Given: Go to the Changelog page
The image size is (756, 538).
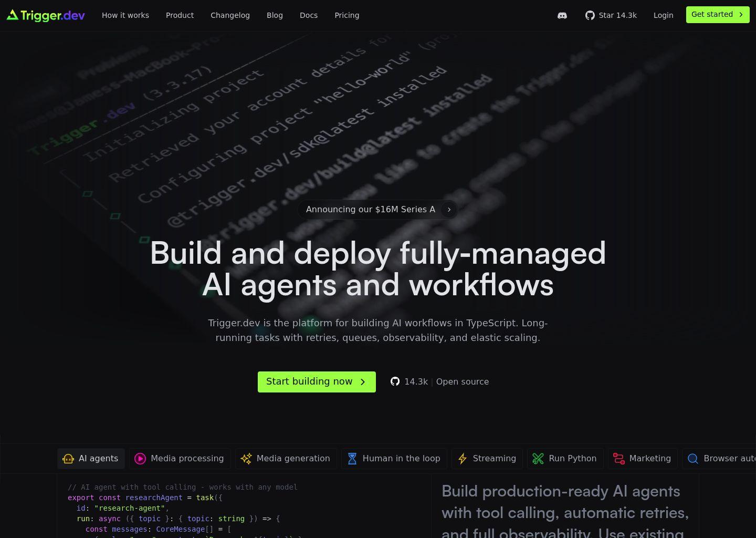Looking at the screenshot, I should (230, 15).
